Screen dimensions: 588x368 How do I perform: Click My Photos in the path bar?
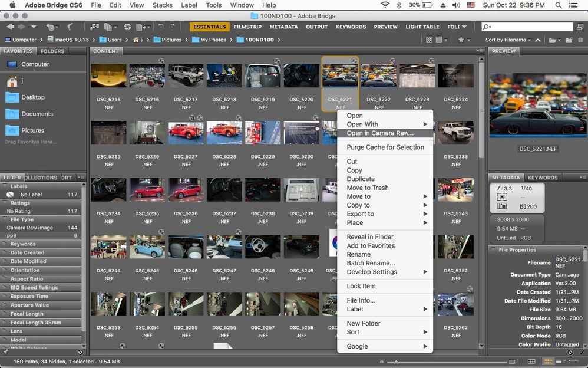coord(213,40)
